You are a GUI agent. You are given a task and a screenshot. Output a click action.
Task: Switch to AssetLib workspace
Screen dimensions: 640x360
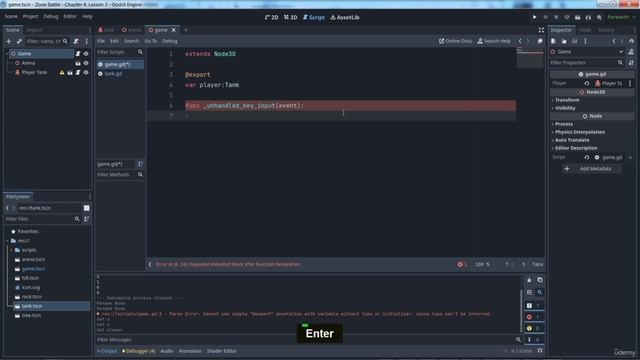pyautogui.click(x=345, y=17)
